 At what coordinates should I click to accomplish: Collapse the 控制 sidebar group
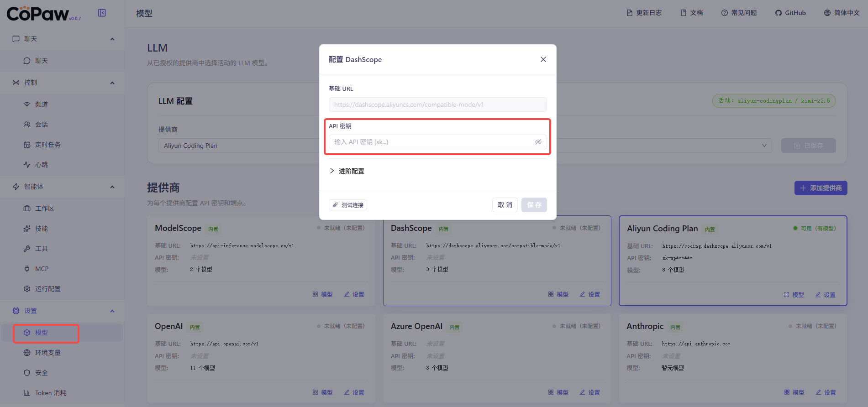(x=112, y=83)
